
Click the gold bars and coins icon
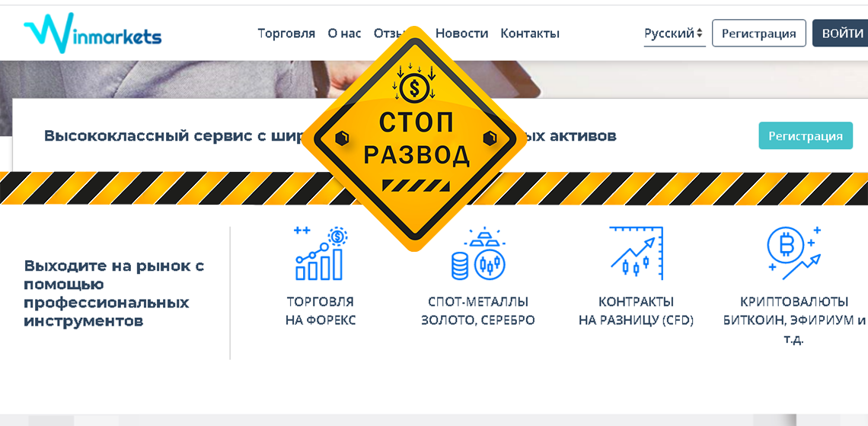(x=478, y=253)
